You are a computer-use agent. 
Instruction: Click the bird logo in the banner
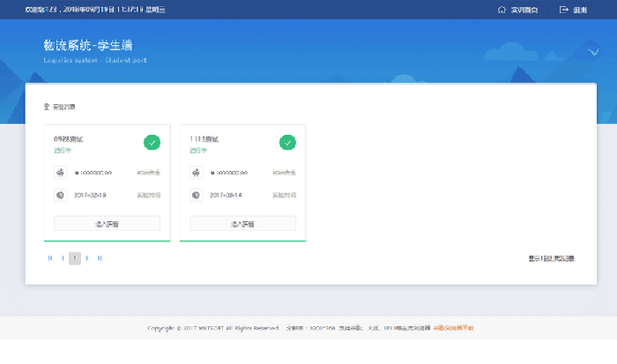point(592,51)
